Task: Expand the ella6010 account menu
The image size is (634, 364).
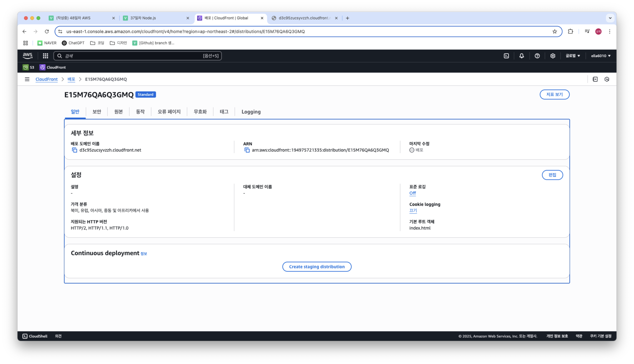Action: tap(600, 56)
